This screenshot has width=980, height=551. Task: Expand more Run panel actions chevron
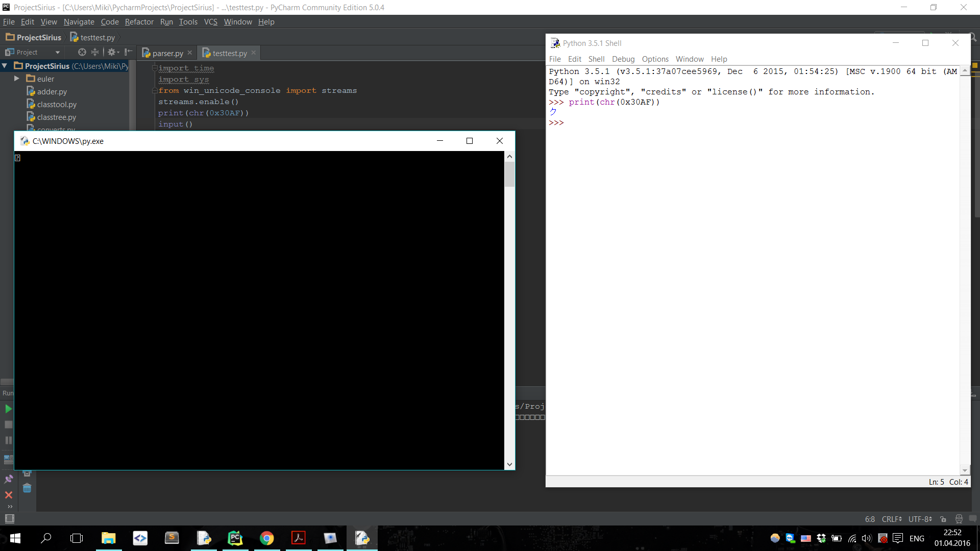pos(10,507)
